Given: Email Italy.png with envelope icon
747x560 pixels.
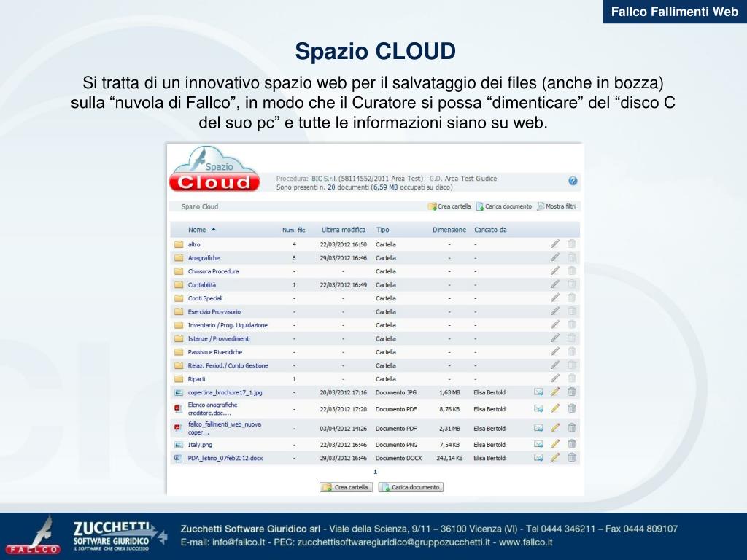Looking at the screenshot, I should click(538, 444).
